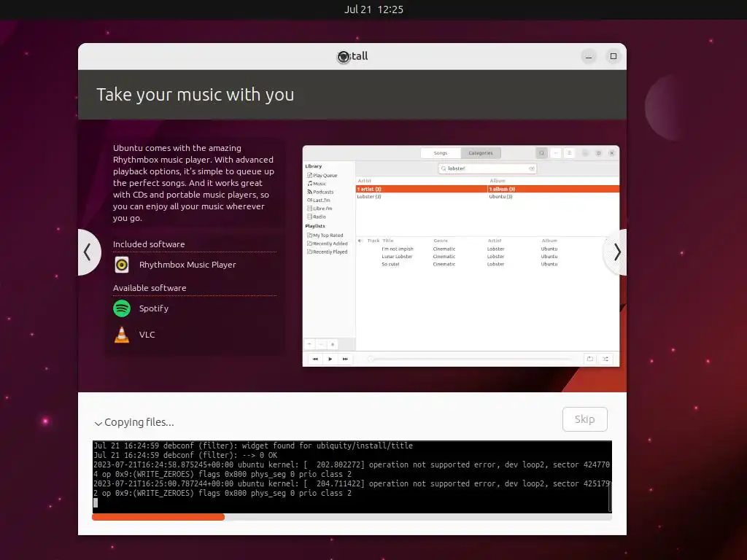Select highlighted "1 artist (3)" row in screenshot

422,189
